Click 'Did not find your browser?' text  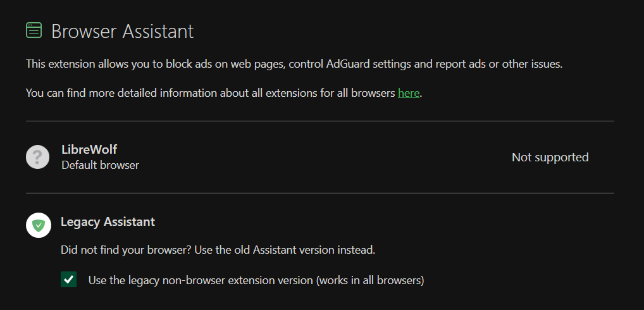126,250
